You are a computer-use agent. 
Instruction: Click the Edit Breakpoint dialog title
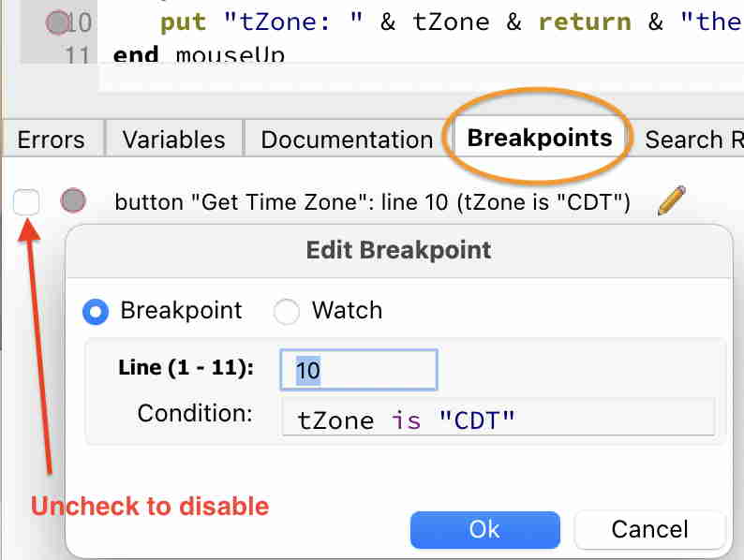(x=398, y=250)
